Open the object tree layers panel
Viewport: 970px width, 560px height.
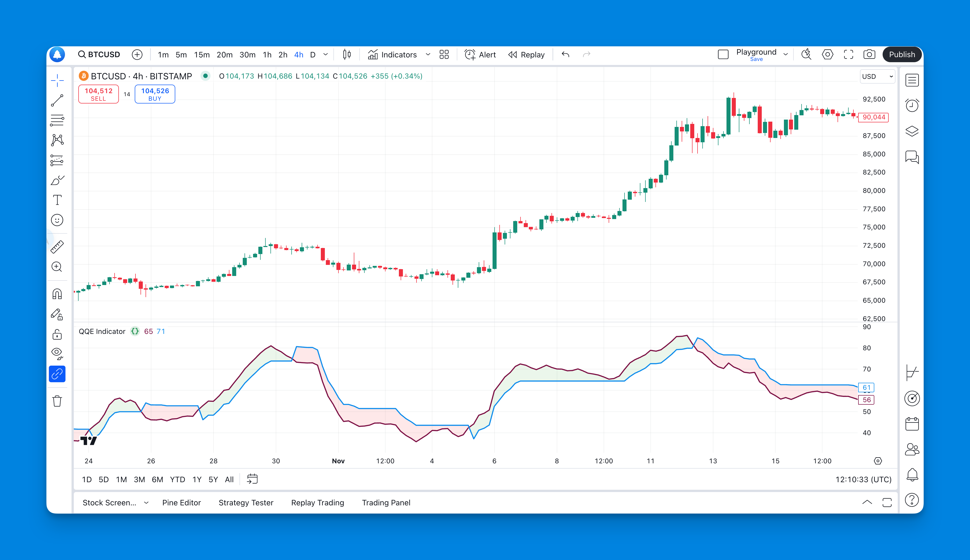point(912,131)
